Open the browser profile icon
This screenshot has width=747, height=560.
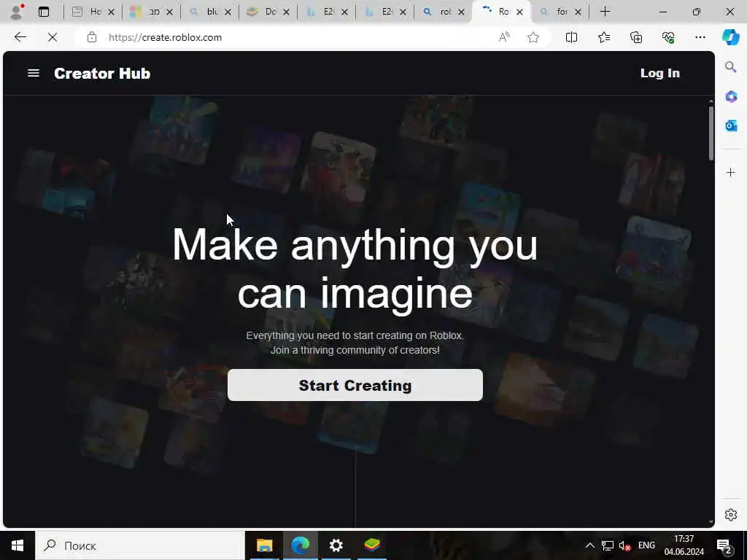(17, 12)
